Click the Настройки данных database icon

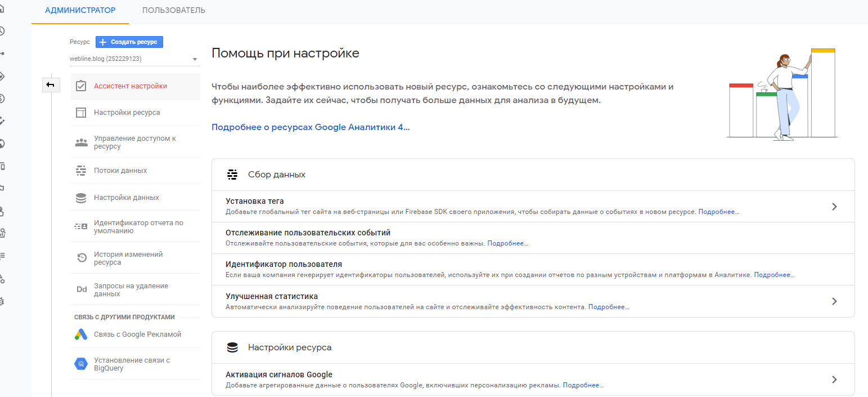coord(81,198)
